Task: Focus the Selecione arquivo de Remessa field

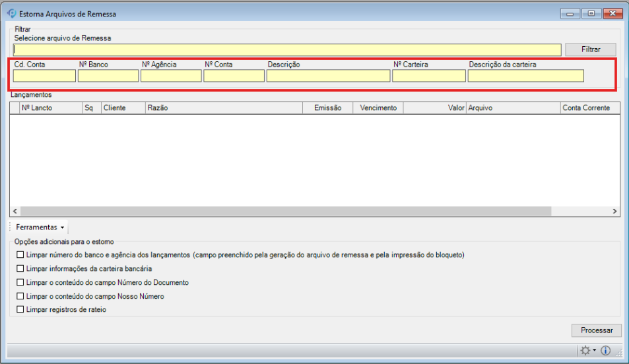Action: coord(287,50)
